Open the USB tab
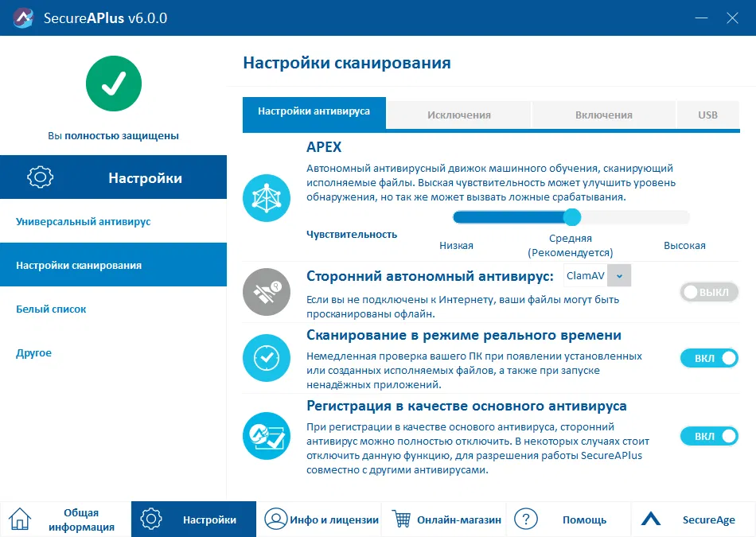The height and width of the screenshot is (537, 756). click(707, 115)
